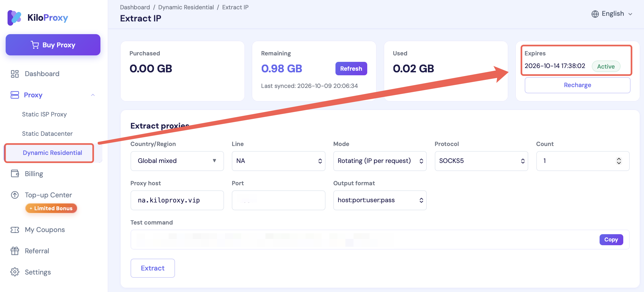The image size is (644, 292).
Task: Click the Active status badge
Action: coord(606,66)
